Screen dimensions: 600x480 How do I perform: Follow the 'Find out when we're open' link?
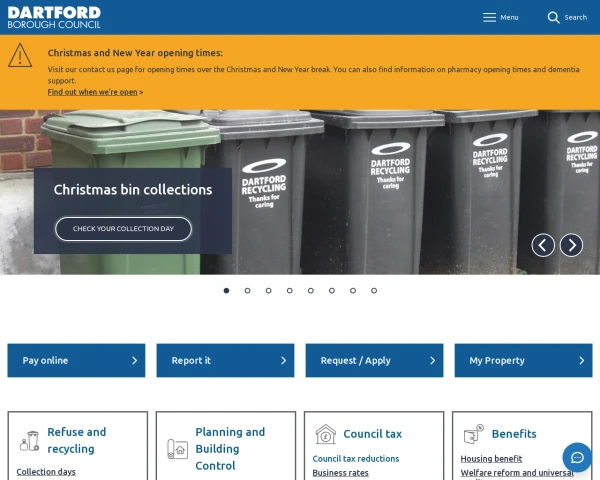click(95, 92)
